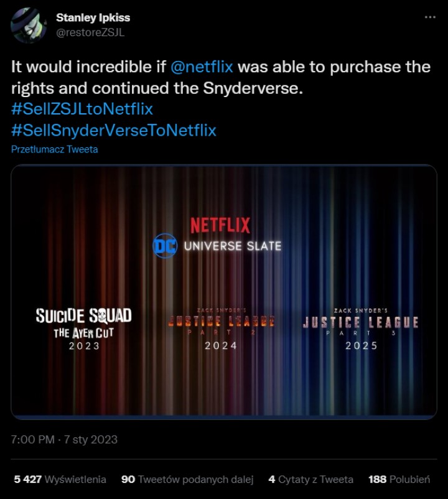Open the 188 Polubień likes list
Image resolution: width=448 pixels, height=499 pixels.
coord(399,479)
